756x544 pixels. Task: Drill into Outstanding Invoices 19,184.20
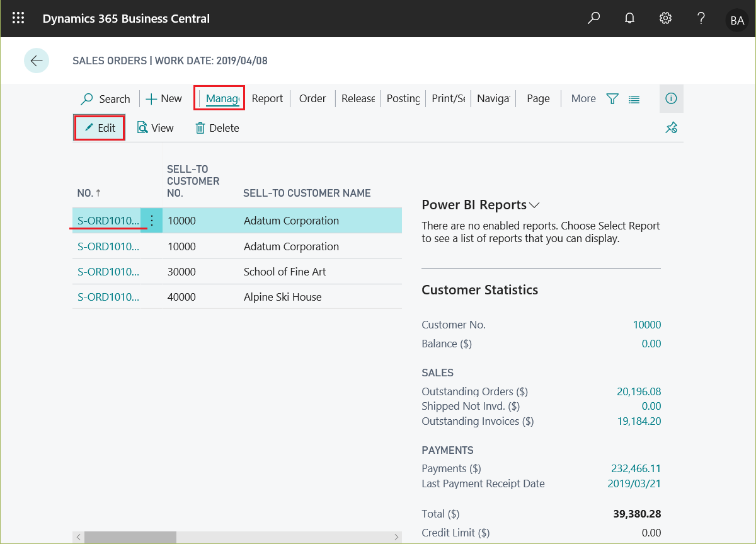639,421
